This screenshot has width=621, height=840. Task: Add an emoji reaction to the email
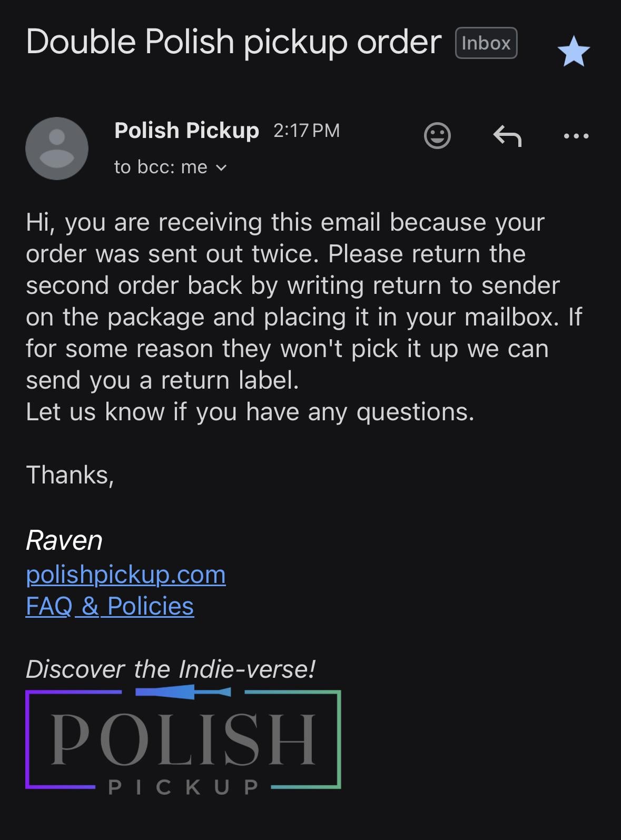[x=437, y=136]
